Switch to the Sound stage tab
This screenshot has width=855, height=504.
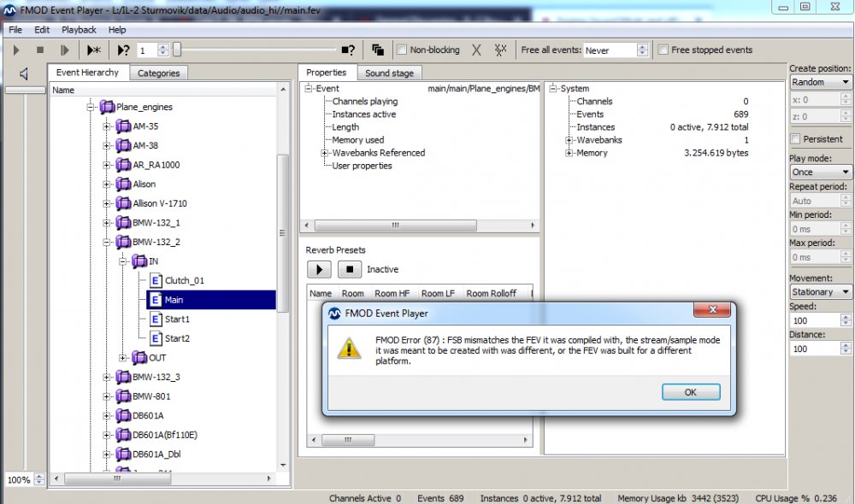(x=389, y=73)
